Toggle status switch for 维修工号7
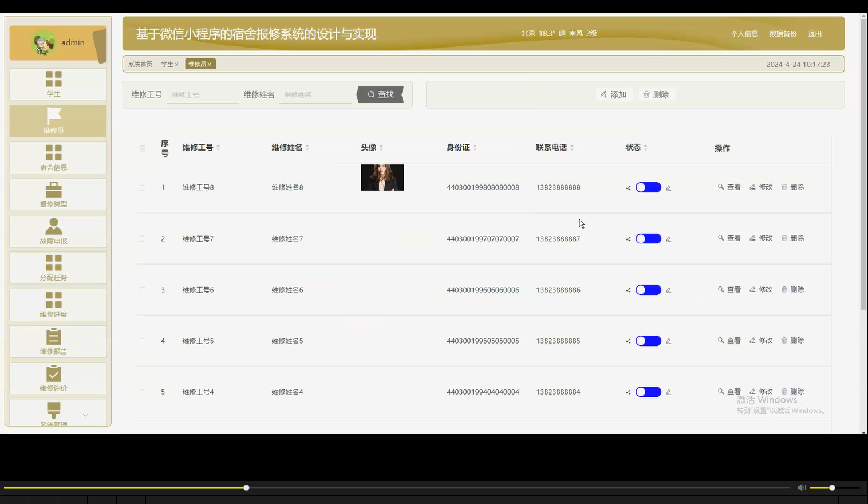868x504 pixels. pos(648,239)
